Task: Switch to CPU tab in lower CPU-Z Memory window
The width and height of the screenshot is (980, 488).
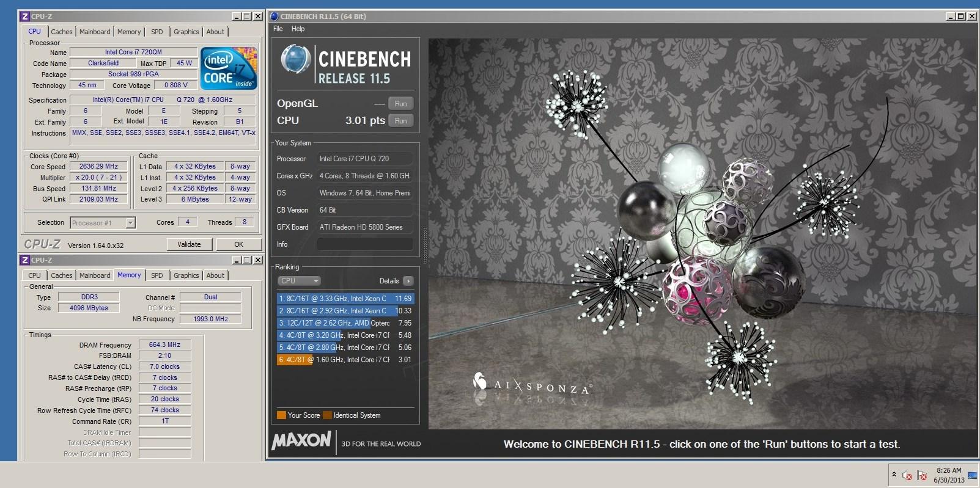Action: point(35,275)
